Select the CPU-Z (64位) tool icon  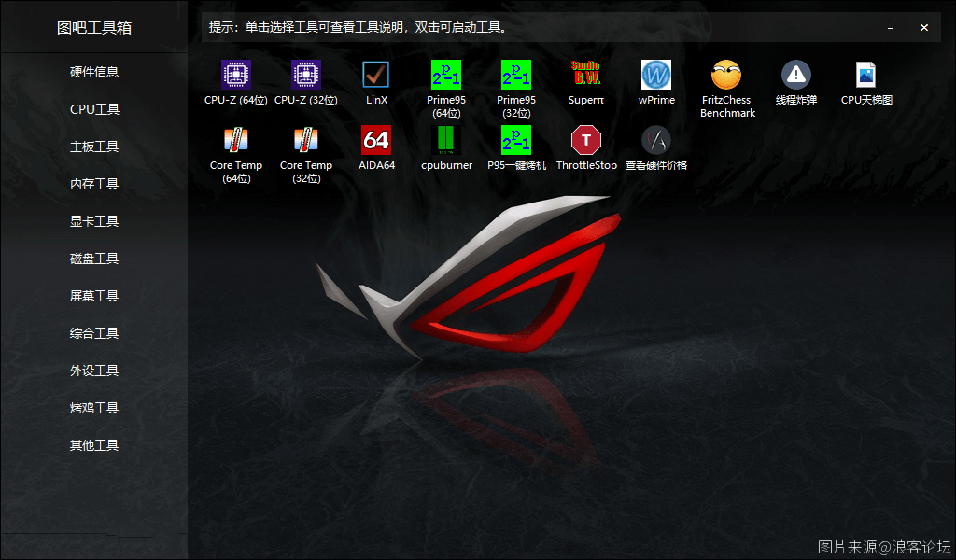point(236,75)
